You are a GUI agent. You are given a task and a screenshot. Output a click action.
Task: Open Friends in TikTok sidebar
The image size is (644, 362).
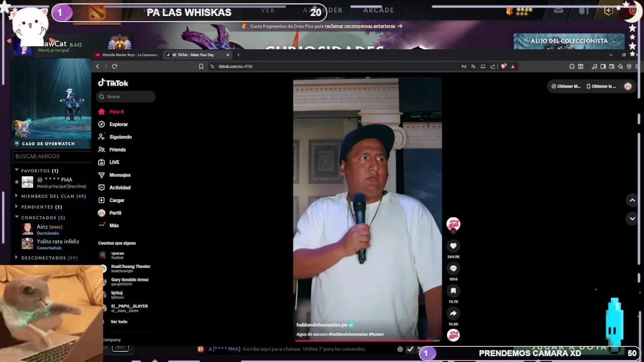point(112,150)
